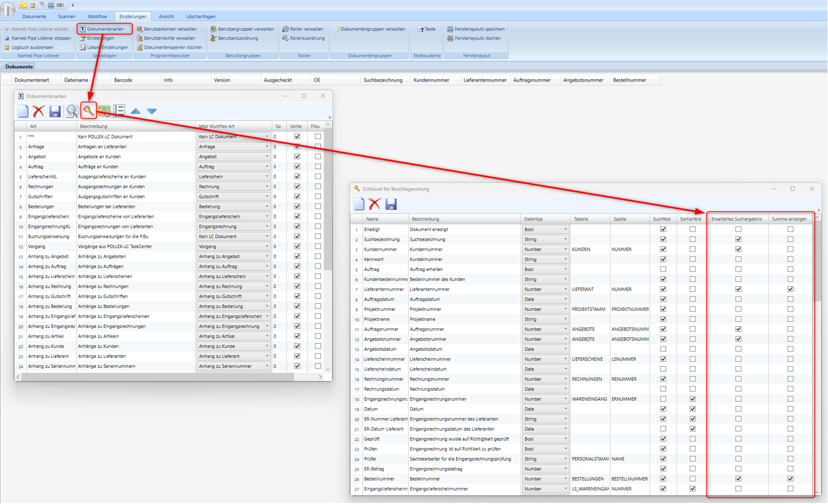The image size is (828, 504).
Task: Click the red X delete icon in Dokumentenarten
Action: 38,111
